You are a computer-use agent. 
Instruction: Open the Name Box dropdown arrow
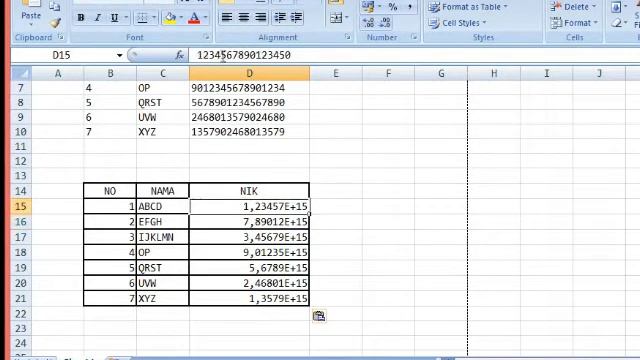click(x=119, y=55)
